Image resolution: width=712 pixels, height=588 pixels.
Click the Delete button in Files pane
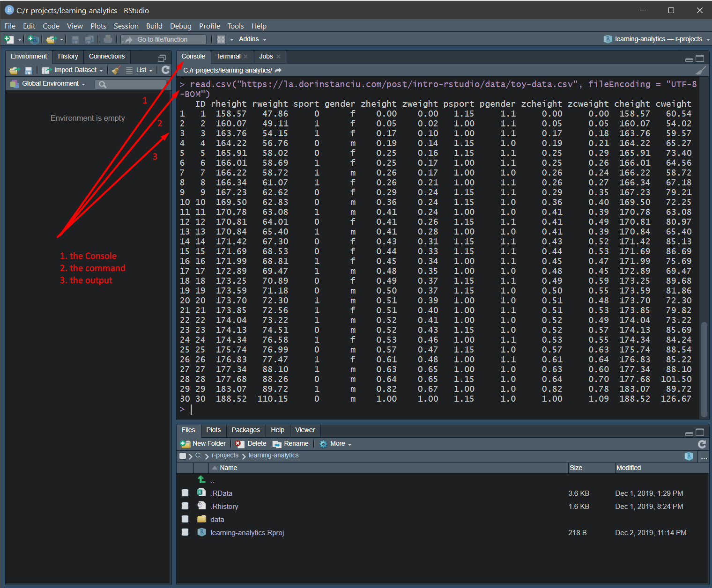point(251,444)
